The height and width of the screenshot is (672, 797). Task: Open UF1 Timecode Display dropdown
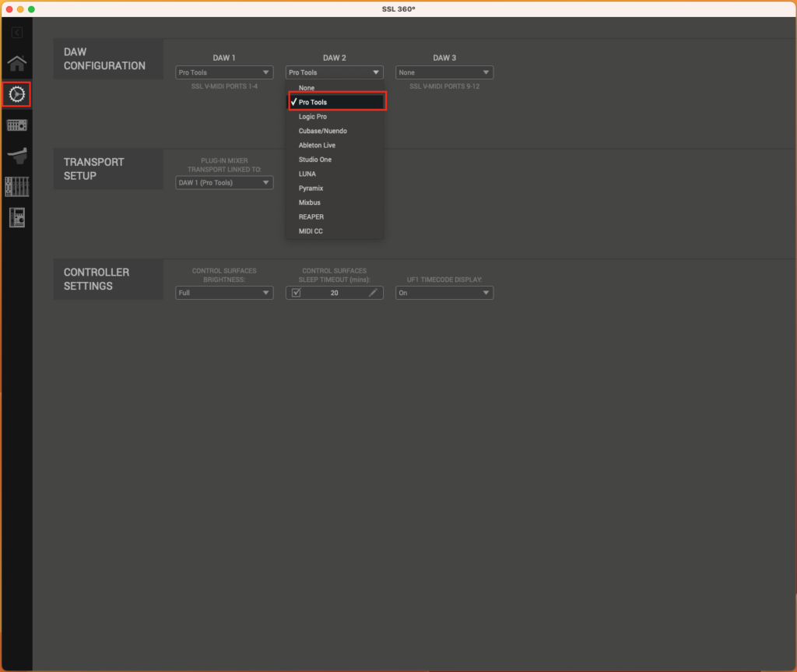pyautogui.click(x=444, y=293)
